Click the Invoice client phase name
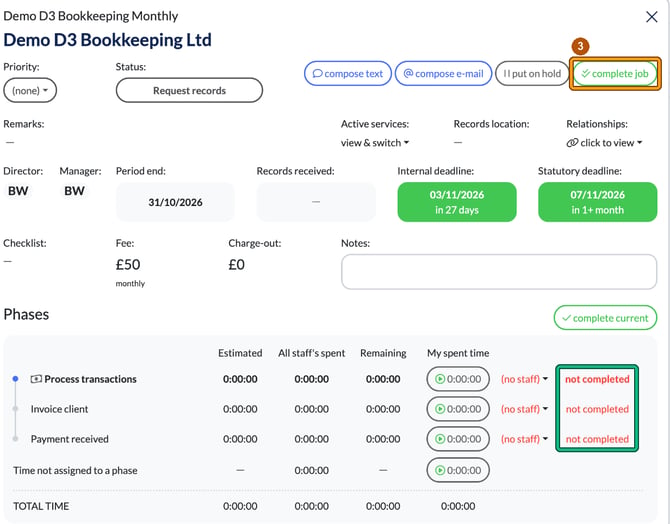This screenshot has height=524, width=670. tap(59, 409)
